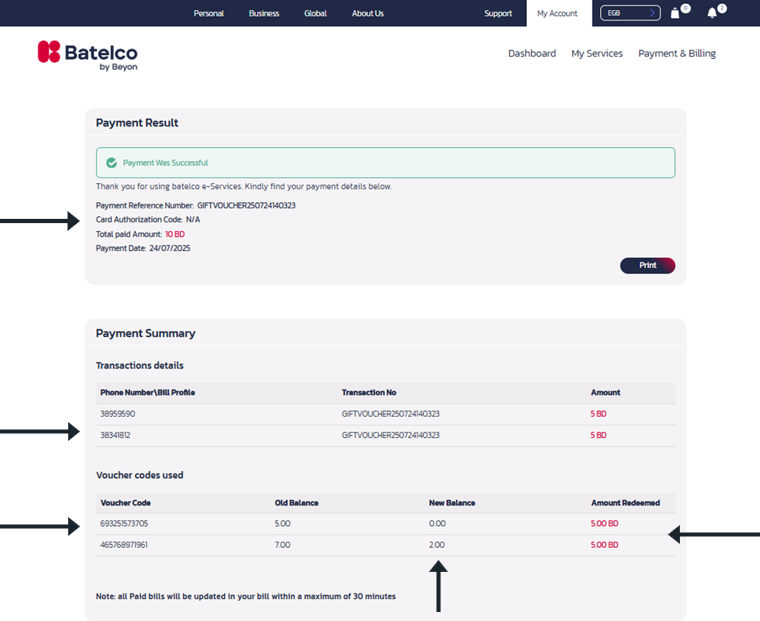760x621 pixels.
Task: Navigate to the Dashboard
Action: (x=532, y=53)
